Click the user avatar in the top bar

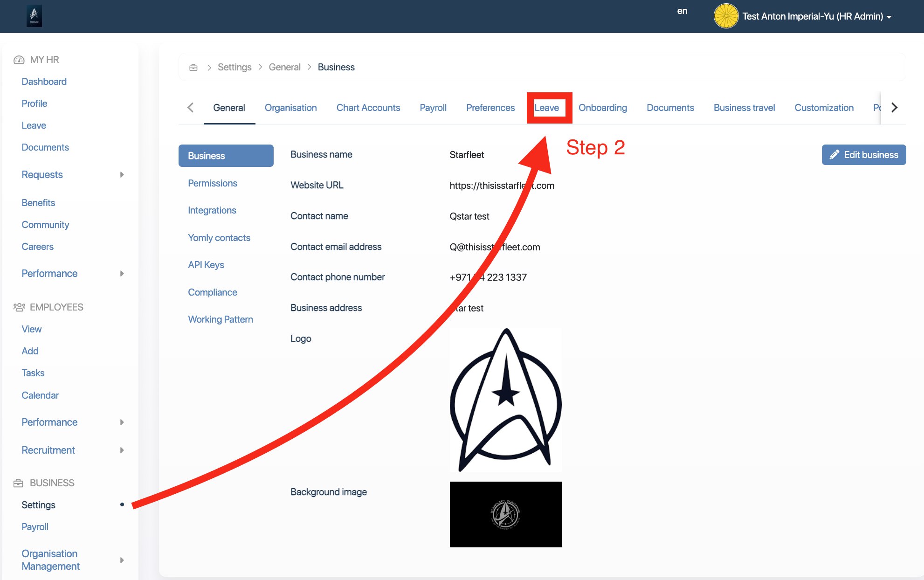[725, 16]
